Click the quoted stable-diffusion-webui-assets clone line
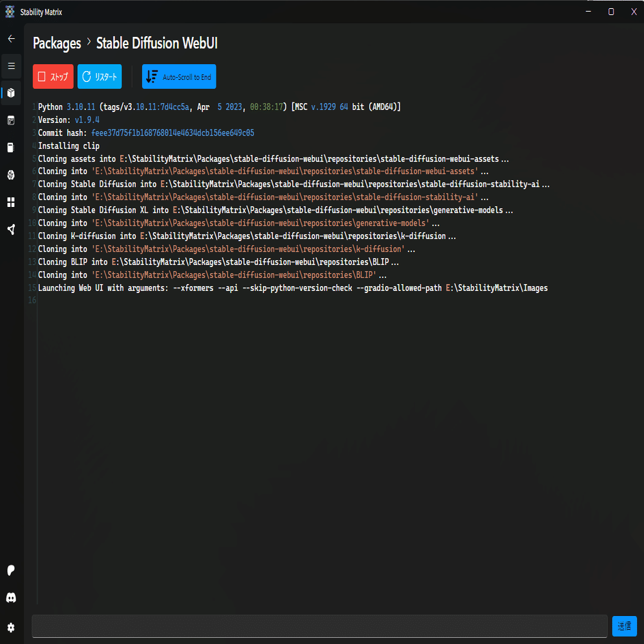 (263, 171)
